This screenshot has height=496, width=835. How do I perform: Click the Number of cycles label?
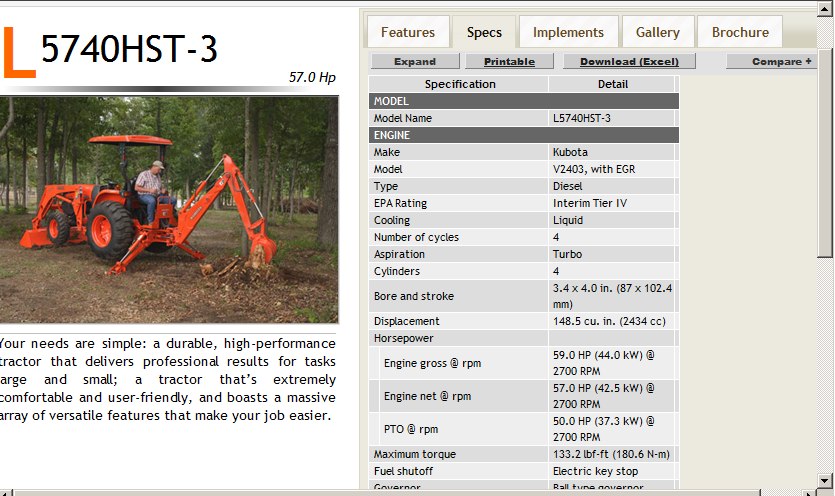click(416, 238)
